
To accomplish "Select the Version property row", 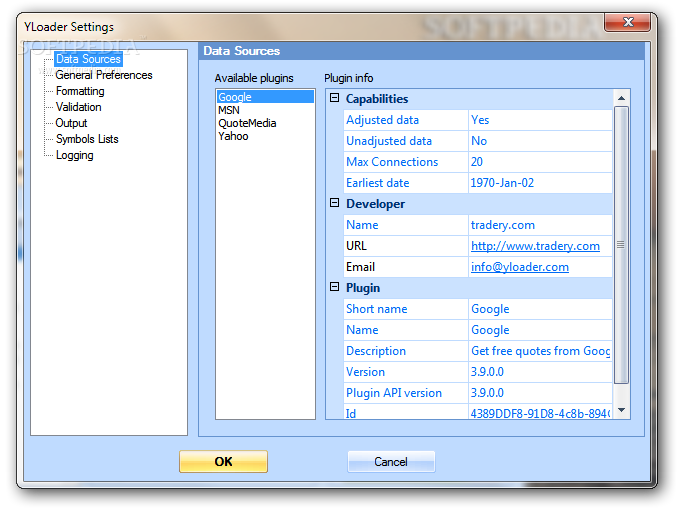I will (x=478, y=371).
